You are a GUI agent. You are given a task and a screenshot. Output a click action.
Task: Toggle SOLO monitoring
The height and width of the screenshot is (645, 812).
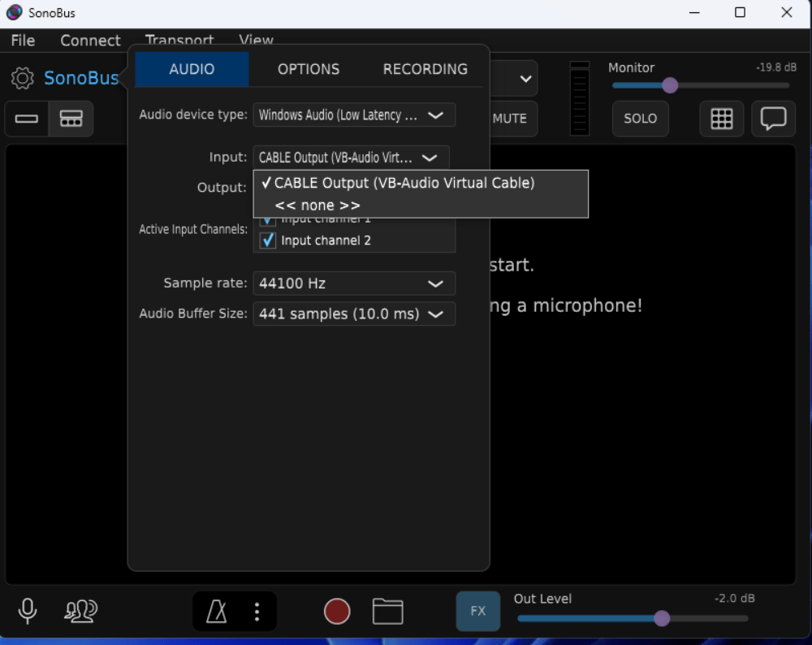coord(640,119)
